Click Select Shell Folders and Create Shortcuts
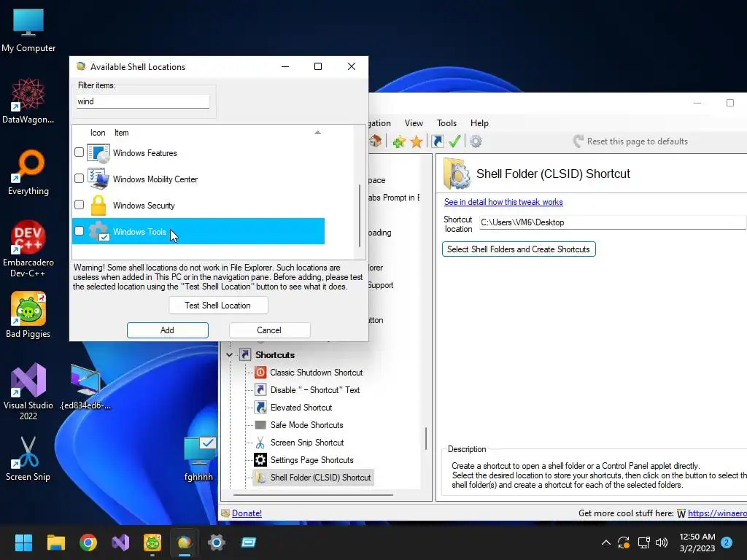 (x=519, y=249)
